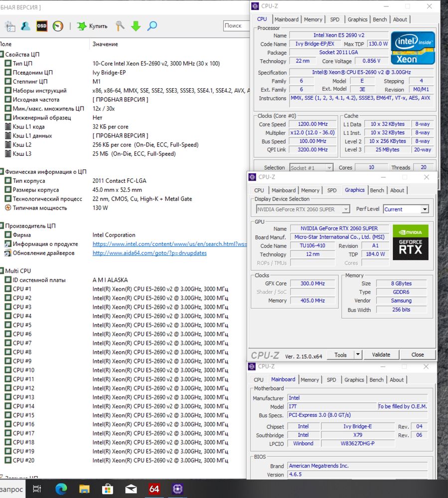Select the CPU #1 row
Screen dimensions: 448x498
tap(125, 289)
